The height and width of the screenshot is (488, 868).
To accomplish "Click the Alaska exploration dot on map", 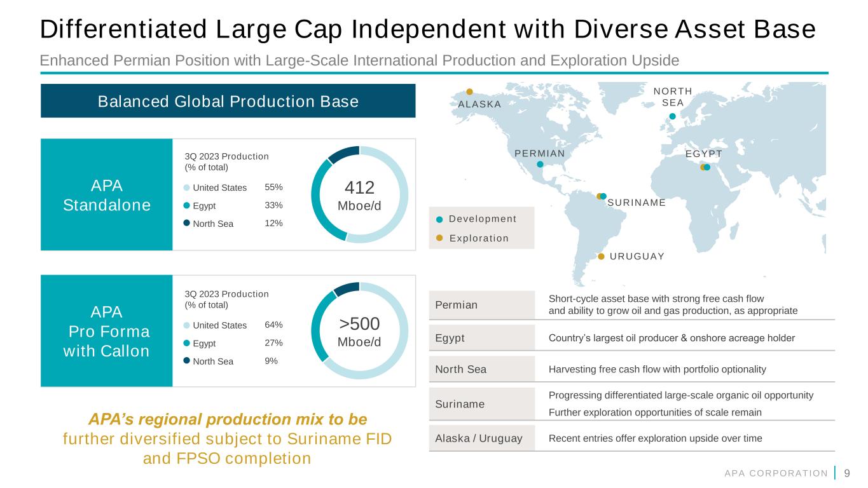I will [470, 92].
